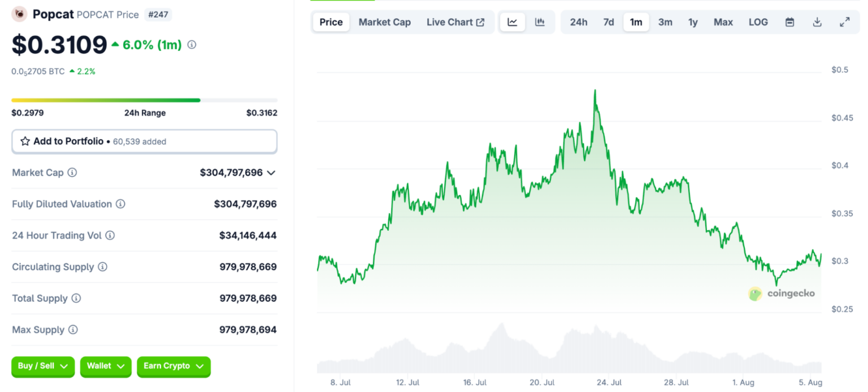868x392 pixels.
Task: Toggle LOG scale on chart
Action: click(x=758, y=22)
